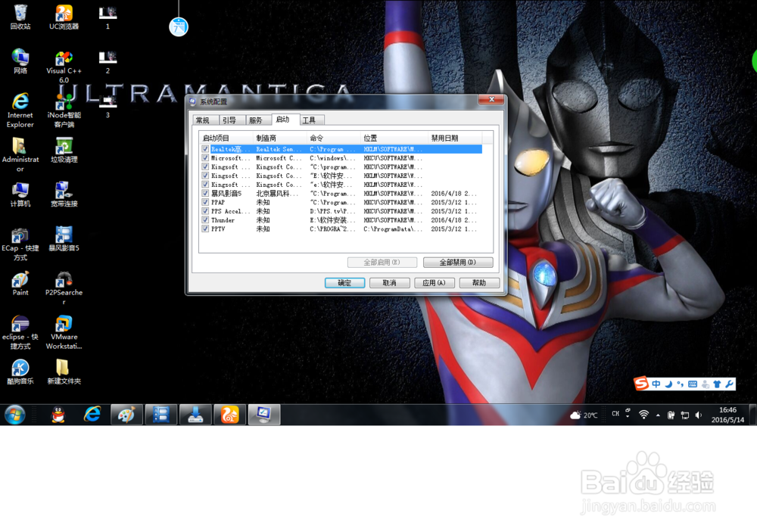Uncheck the Thunder startup checkbox
This screenshot has height=532, width=757.
[x=205, y=220]
